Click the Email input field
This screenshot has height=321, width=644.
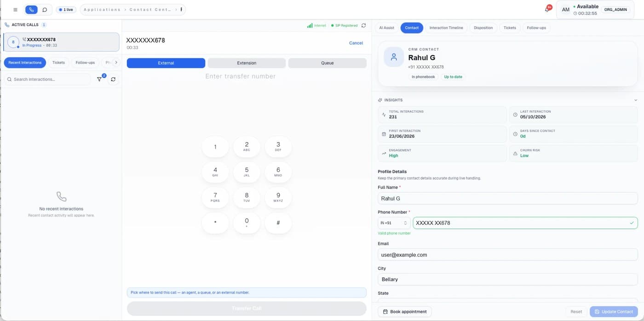[508, 255]
